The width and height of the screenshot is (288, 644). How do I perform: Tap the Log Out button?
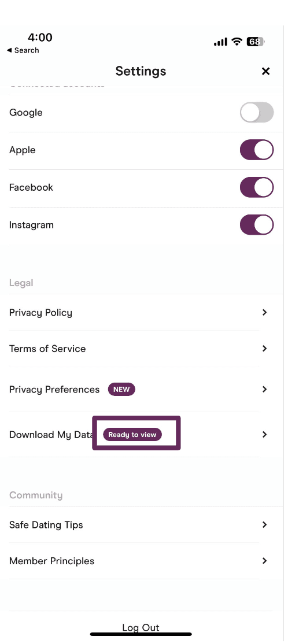click(141, 628)
